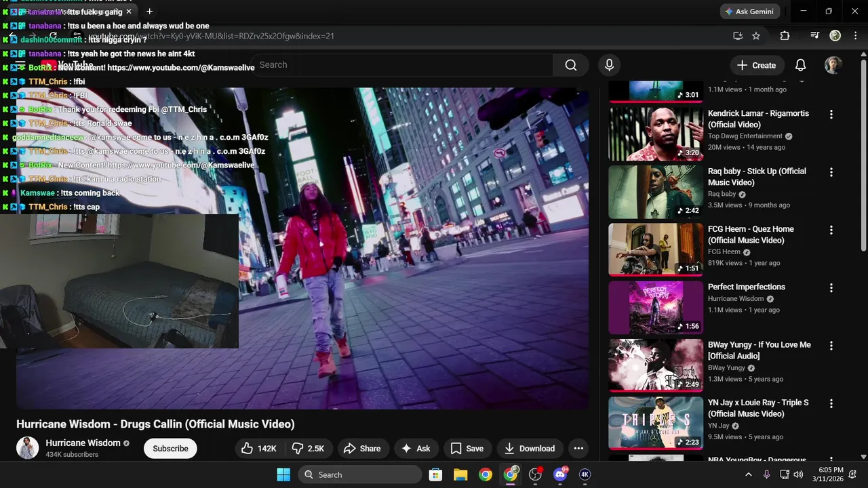Focus the YouTube search field

[401, 65]
